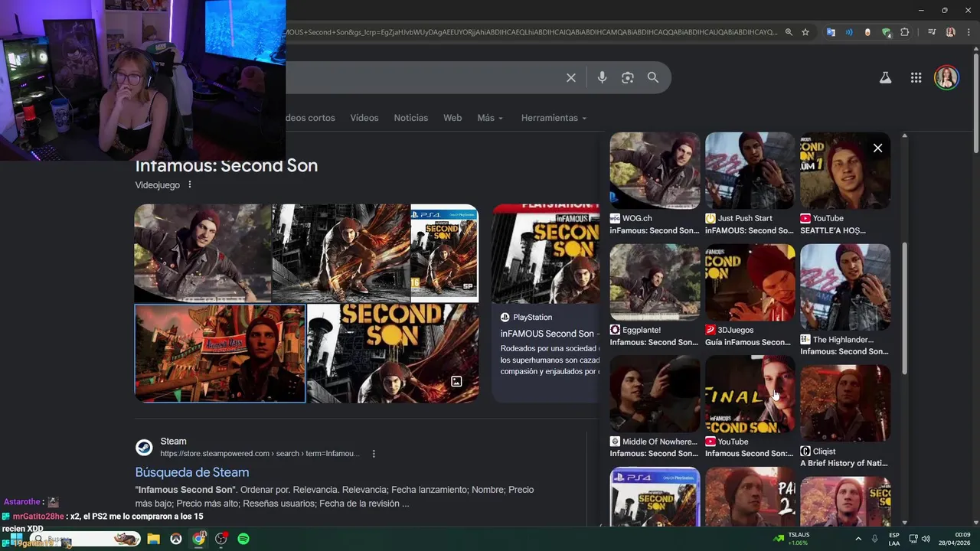This screenshot has width=980, height=551.
Task: Open 3DJuegos Guía inFamous image
Action: pyautogui.click(x=750, y=295)
